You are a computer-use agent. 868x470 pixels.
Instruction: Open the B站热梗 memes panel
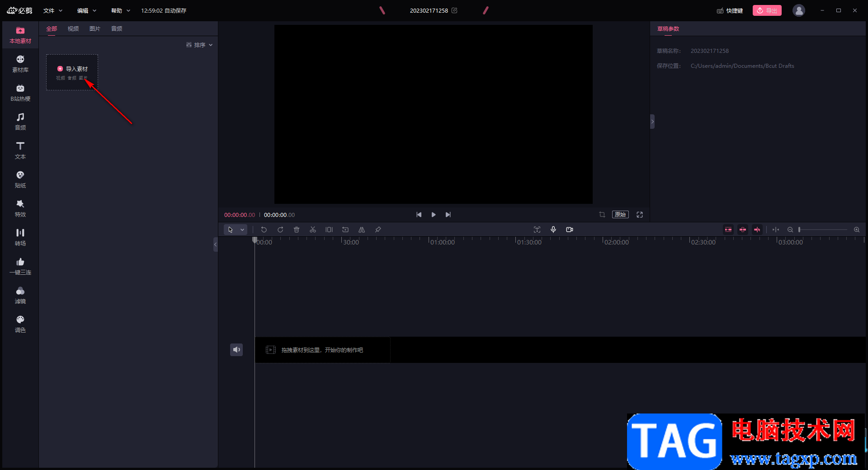coord(20,93)
